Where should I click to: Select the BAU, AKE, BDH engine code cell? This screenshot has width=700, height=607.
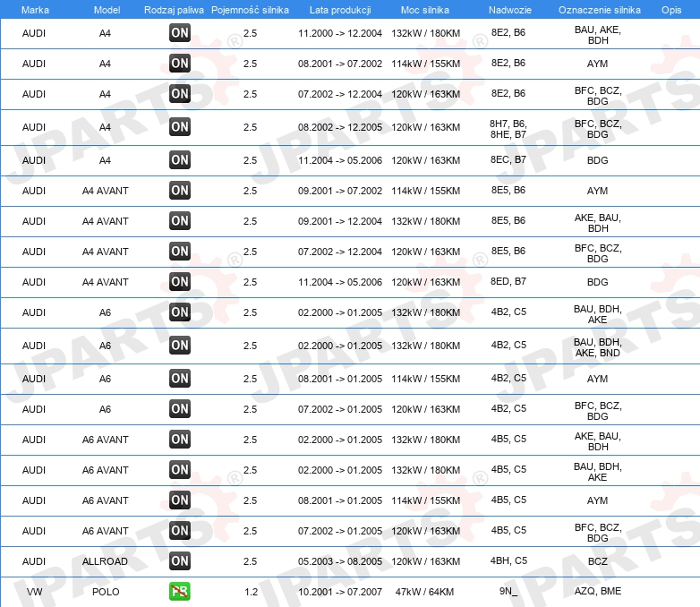pos(598,35)
